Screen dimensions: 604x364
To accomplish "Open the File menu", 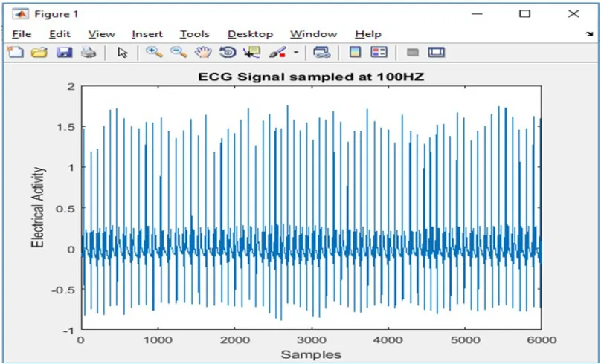I will (22, 34).
